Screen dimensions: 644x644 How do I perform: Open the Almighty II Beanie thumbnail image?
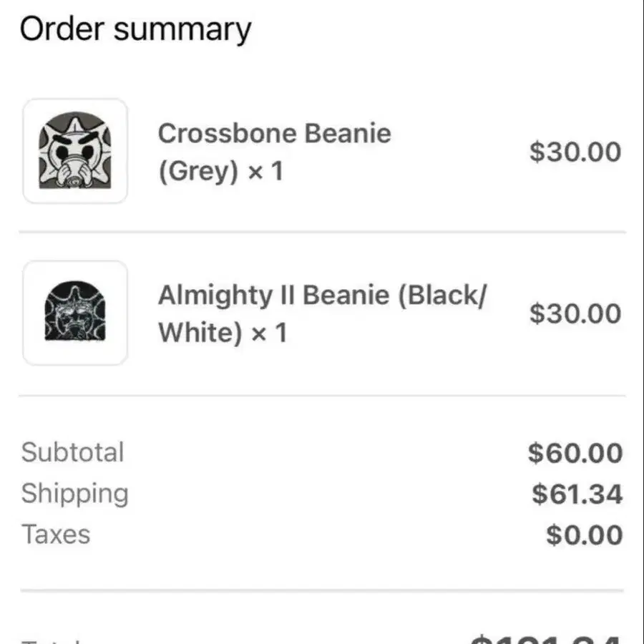coord(75,313)
